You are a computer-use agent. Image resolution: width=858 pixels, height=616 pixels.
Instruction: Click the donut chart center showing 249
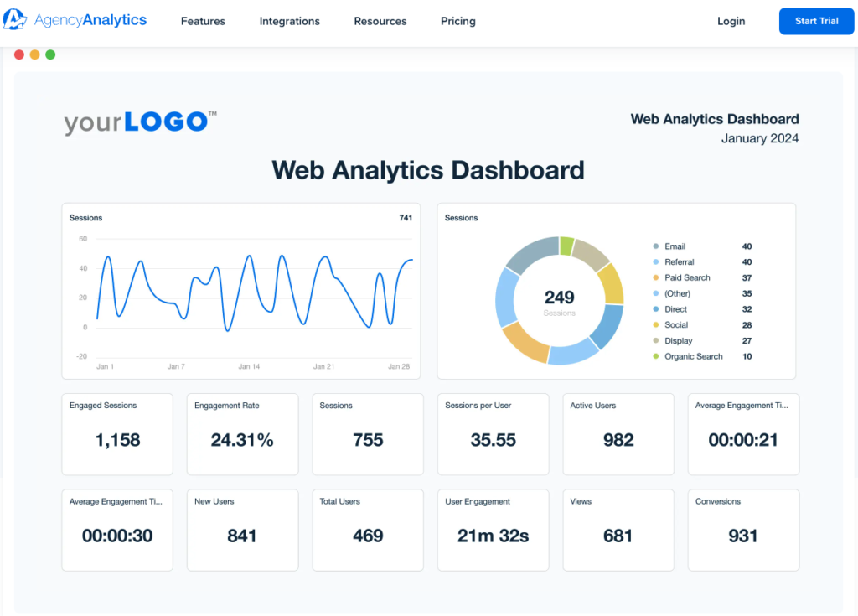pyautogui.click(x=559, y=302)
